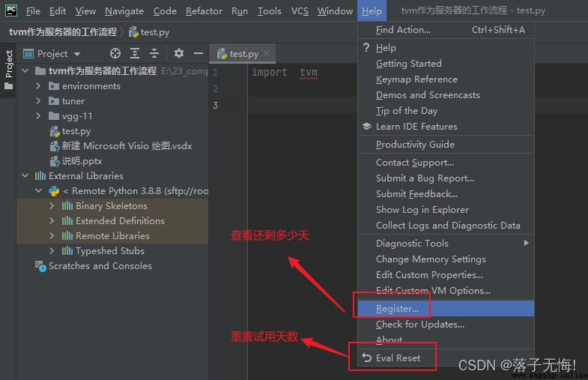This screenshot has width=588, height=380.
Task: Click the tuner folder icon
Action: click(x=54, y=101)
